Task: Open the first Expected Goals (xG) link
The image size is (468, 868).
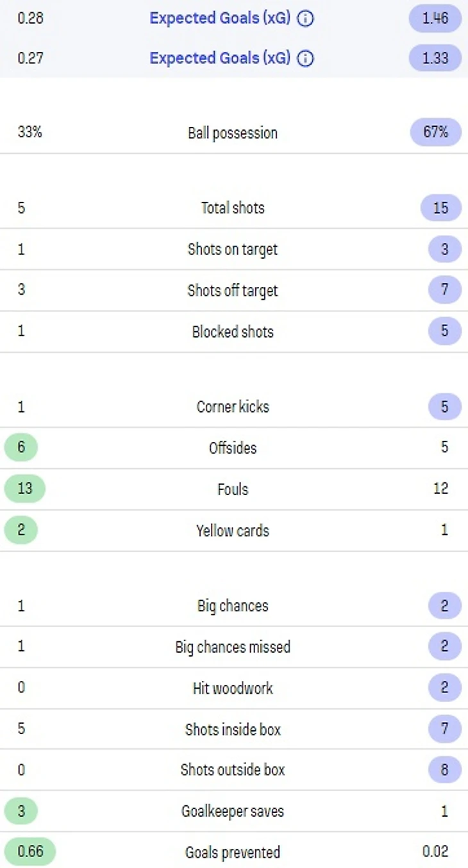Action: [x=220, y=18]
